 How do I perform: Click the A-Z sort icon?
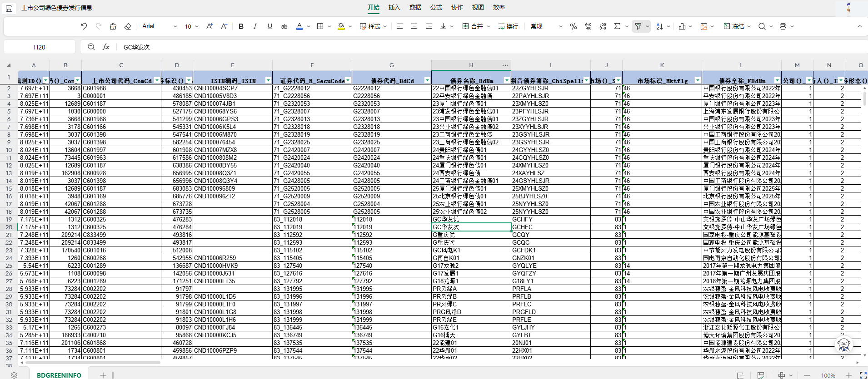coord(659,26)
